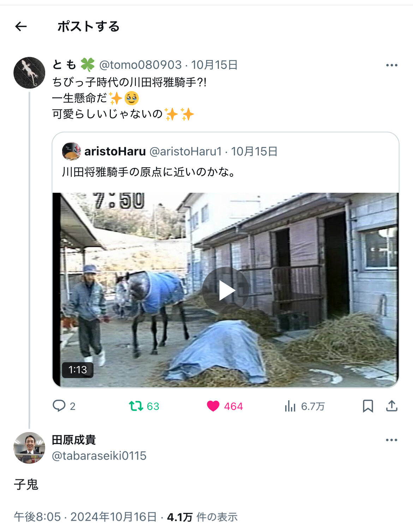View the 4.1万 件の表示 count
Viewport: 413px width, 532px height.
202,517
